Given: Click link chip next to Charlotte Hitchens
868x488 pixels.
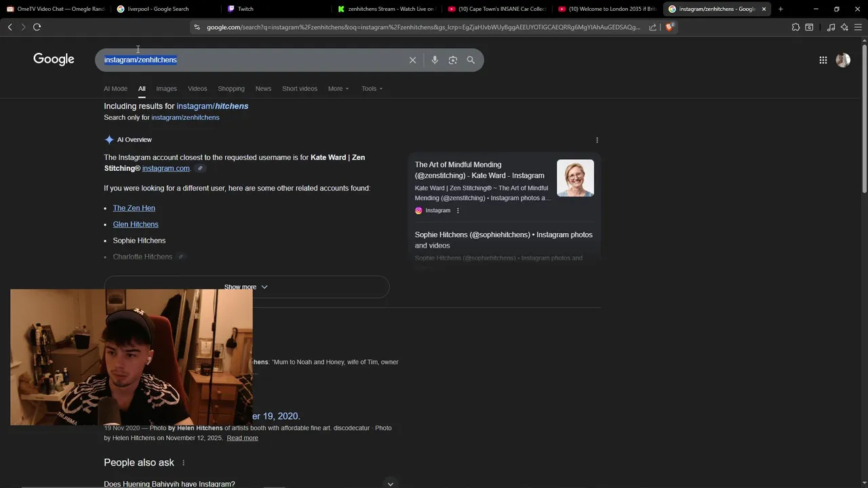Looking at the screenshot, I should click(x=180, y=257).
